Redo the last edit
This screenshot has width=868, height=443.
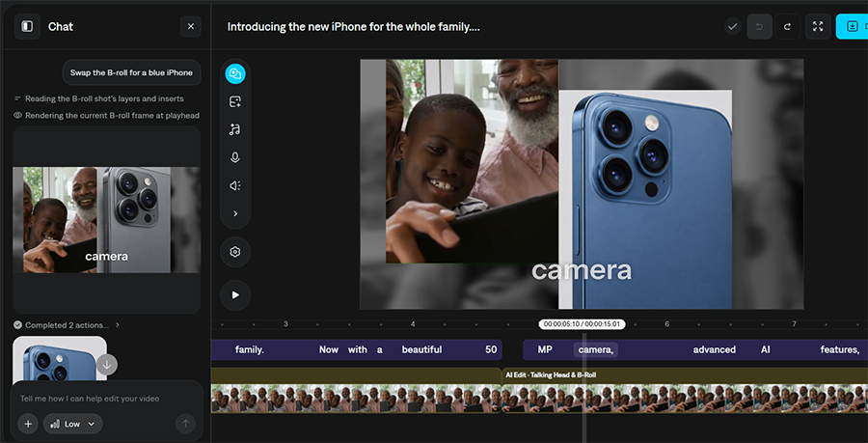click(787, 27)
